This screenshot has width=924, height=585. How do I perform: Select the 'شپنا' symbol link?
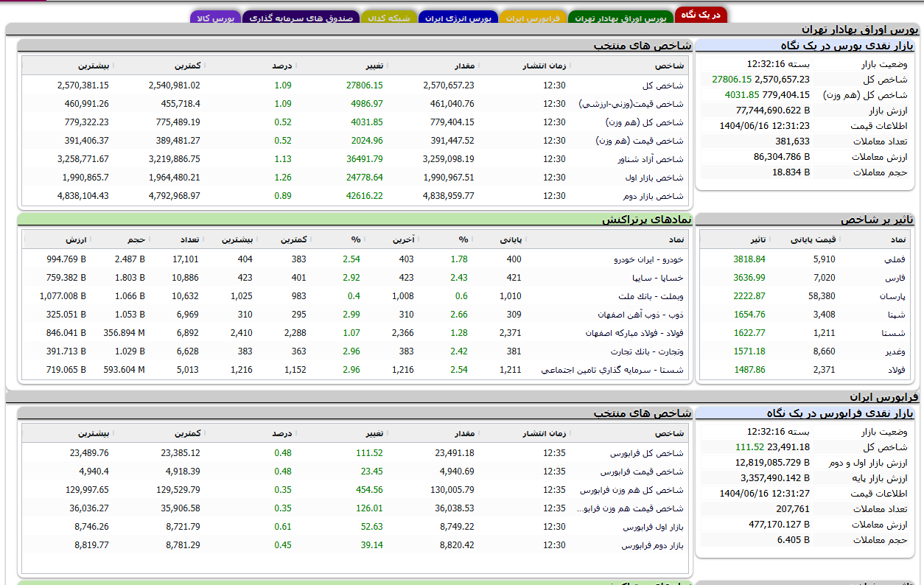tap(896, 315)
